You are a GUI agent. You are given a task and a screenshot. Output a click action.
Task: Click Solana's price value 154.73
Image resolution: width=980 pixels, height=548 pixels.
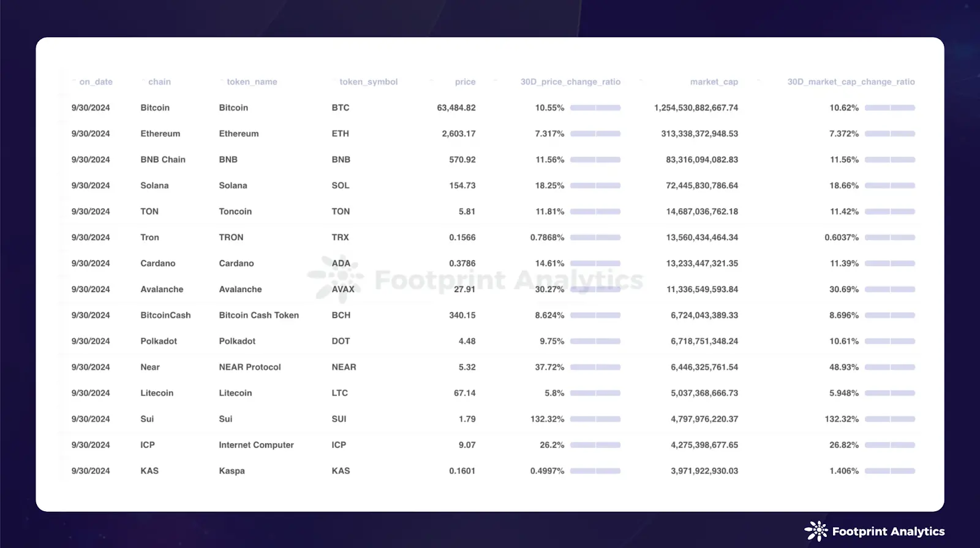462,186
